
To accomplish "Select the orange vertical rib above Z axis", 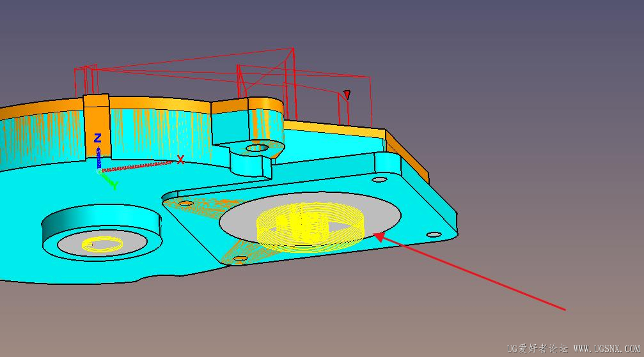I will click(x=97, y=126).
